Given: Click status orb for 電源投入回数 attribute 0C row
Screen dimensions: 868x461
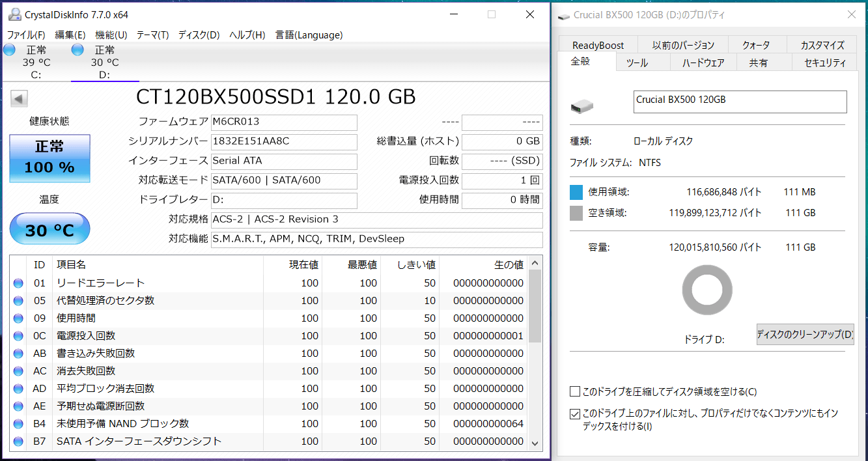Looking at the screenshot, I should tap(18, 336).
